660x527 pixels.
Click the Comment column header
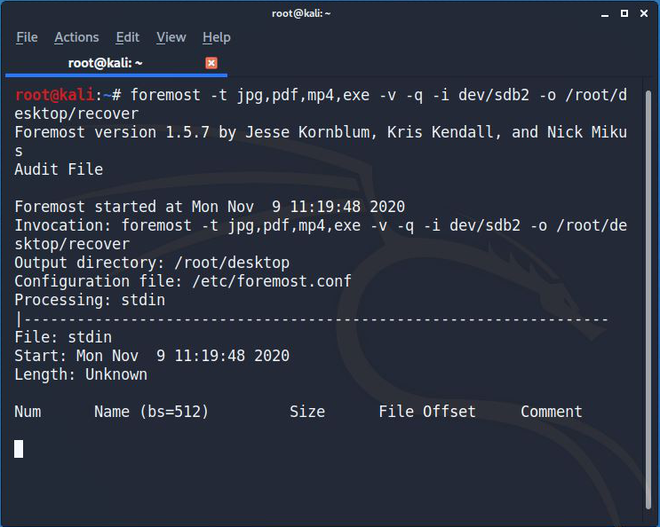(x=551, y=411)
